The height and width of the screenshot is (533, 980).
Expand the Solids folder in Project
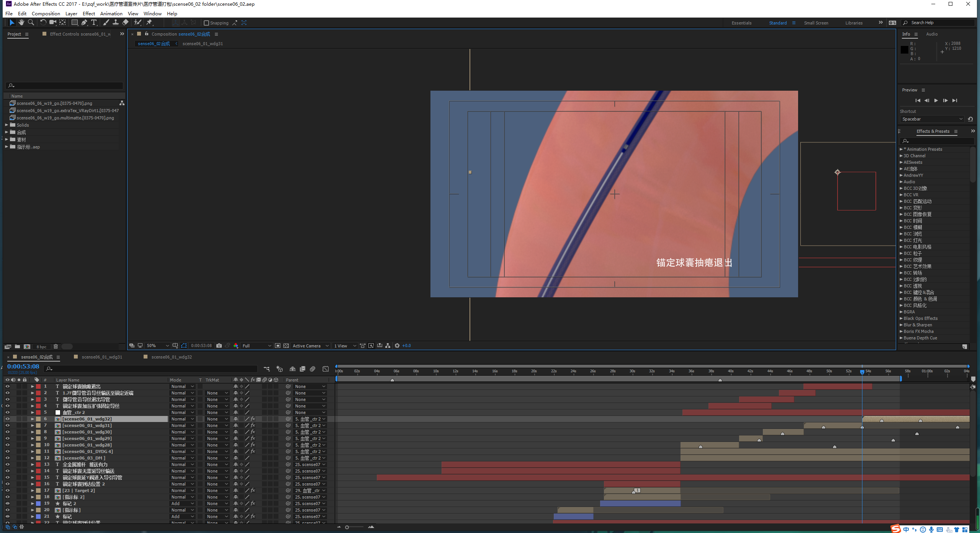click(x=7, y=125)
